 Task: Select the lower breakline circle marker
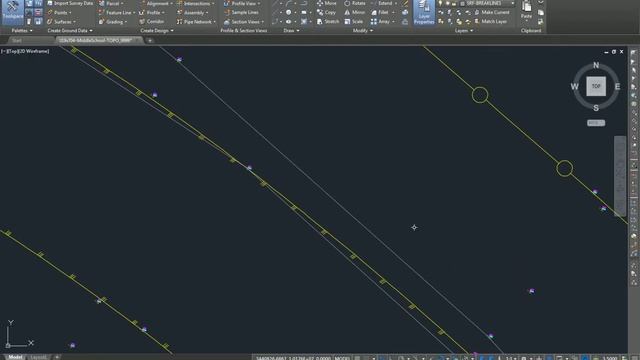click(564, 168)
